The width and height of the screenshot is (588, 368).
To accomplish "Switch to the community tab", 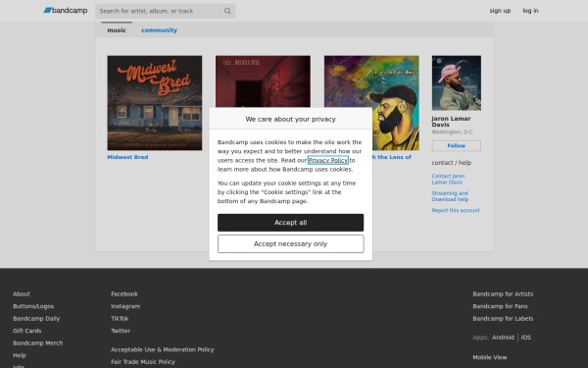I will (159, 30).
